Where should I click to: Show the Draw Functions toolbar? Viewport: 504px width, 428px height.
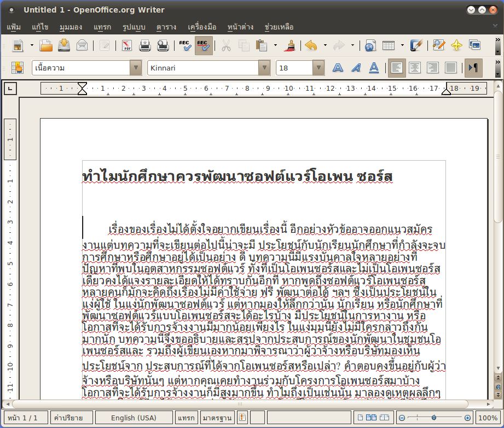tap(416, 45)
